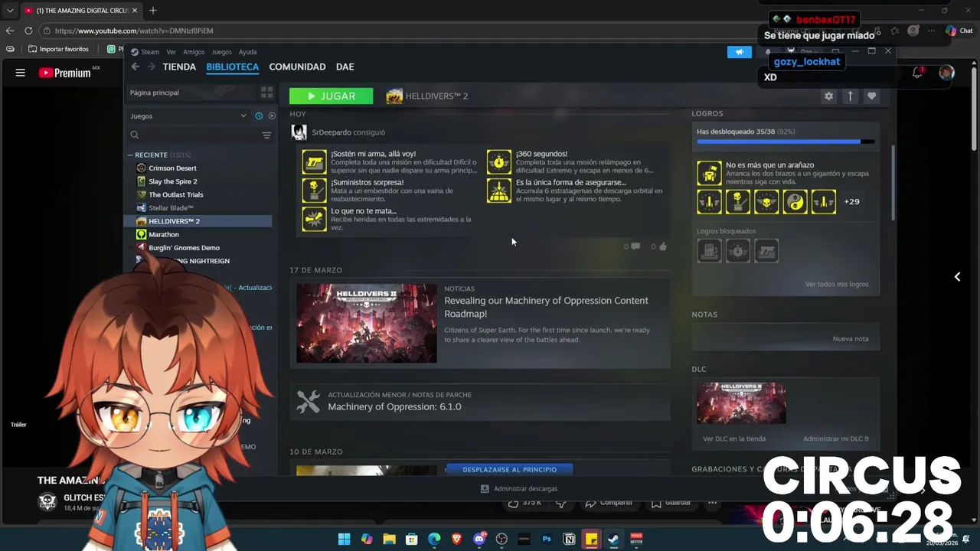Click the library search magnifier icon
Image resolution: width=980 pixels, height=551 pixels.
click(x=135, y=135)
